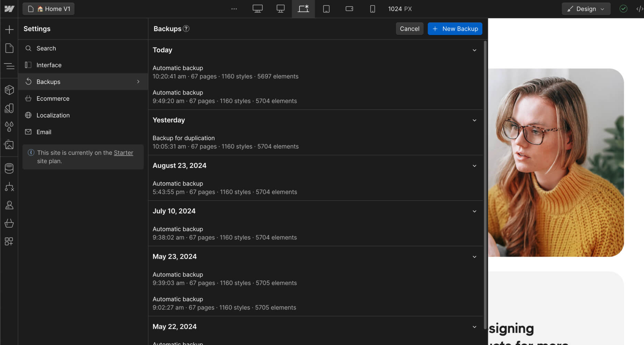This screenshot has width=644, height=345.
Task: Click the Backups help question mark
Action: (186, 29)
